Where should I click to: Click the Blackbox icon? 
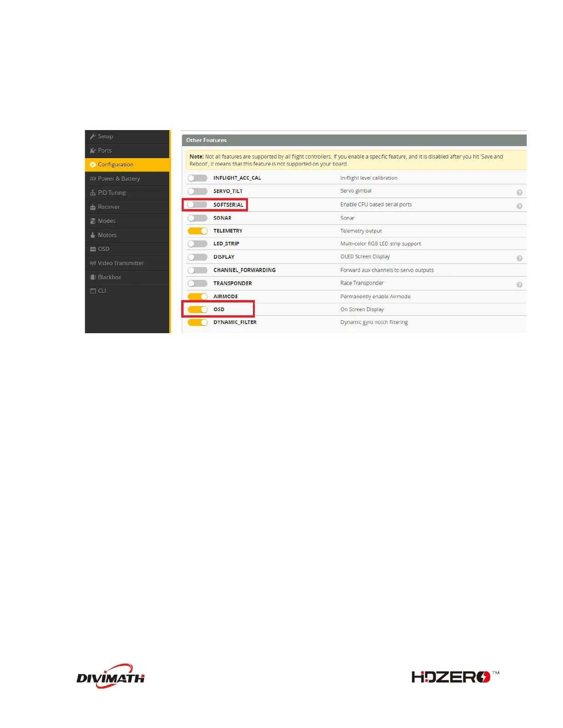pos(93,277)
